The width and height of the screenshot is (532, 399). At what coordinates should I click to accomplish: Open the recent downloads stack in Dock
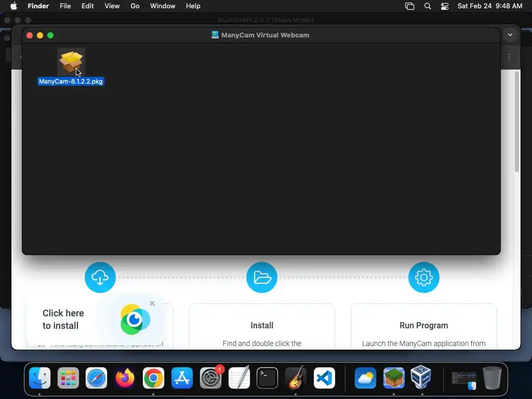464,380
